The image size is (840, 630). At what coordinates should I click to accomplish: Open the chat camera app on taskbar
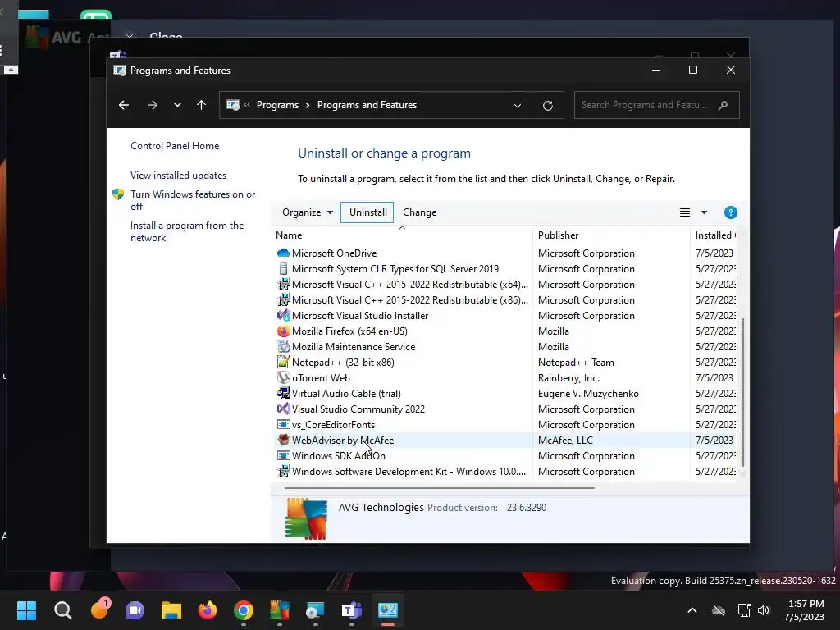click(x=135, y=610)
